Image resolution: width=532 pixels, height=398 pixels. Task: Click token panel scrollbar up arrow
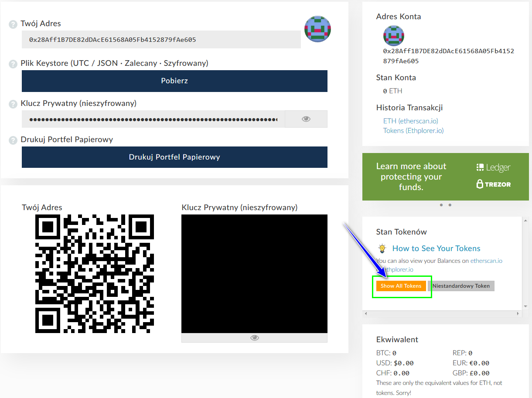click(x=525, y=220)
